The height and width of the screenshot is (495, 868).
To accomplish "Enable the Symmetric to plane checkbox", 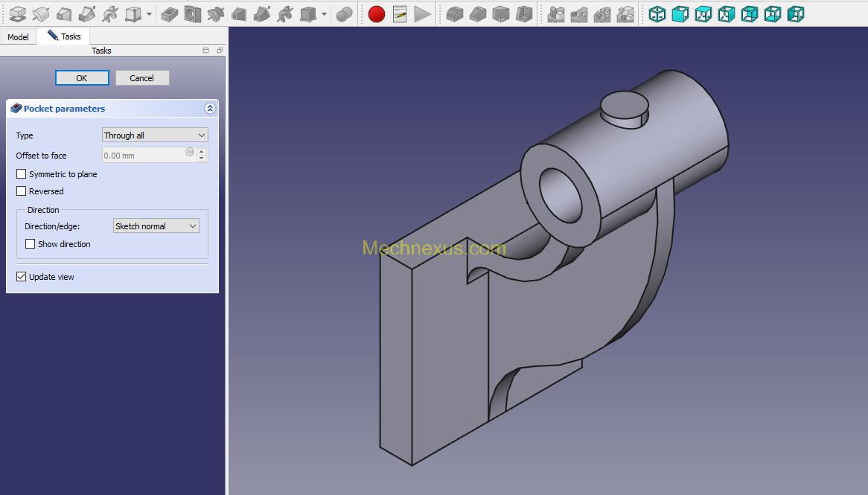I will tap(22, 174).
